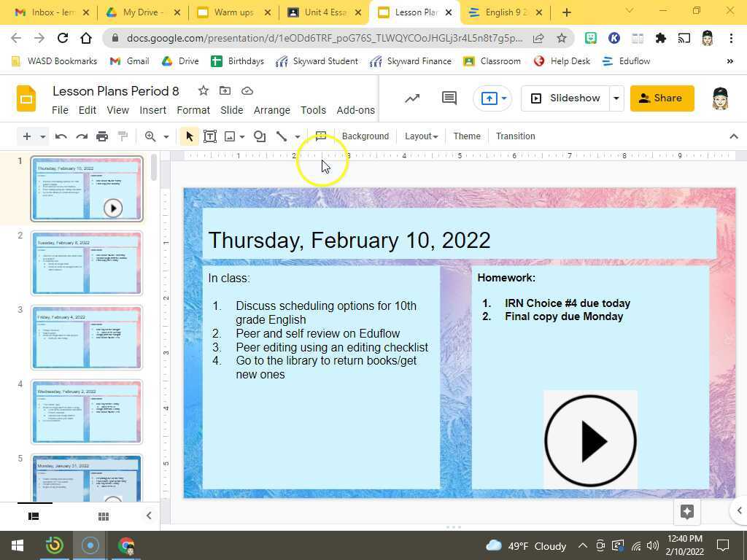Open the Layout dropdown

[x=421, y=136]
